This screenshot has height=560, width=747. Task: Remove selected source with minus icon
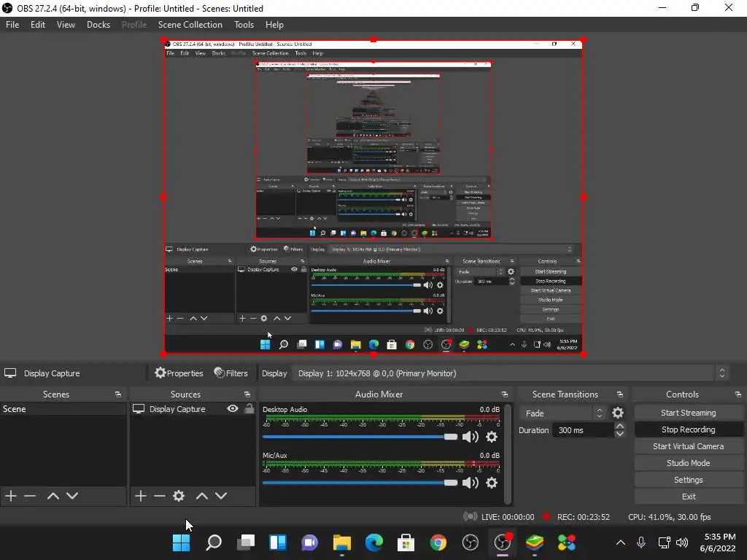click(160, 496)
